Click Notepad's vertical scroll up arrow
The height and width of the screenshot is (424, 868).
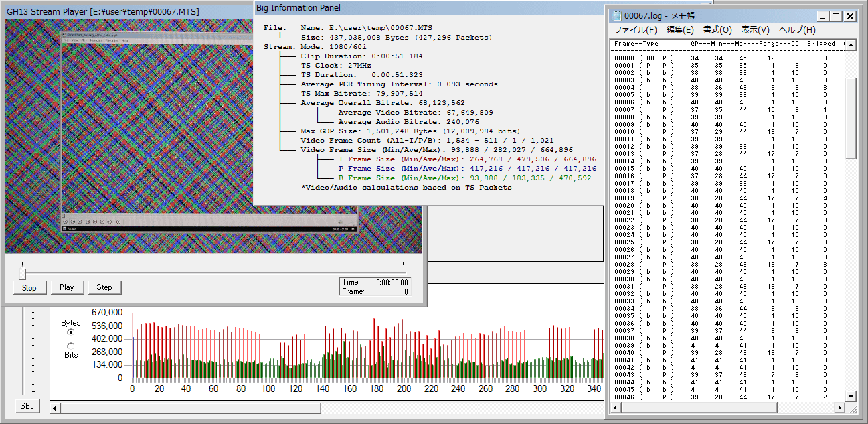pos(851,45)
